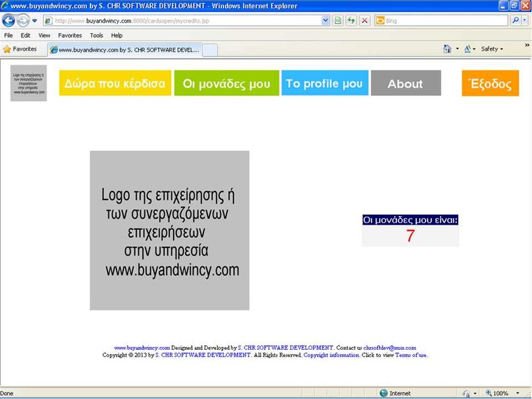
Task: Click the Favorites star button
Action: click(x=20, y=49)
